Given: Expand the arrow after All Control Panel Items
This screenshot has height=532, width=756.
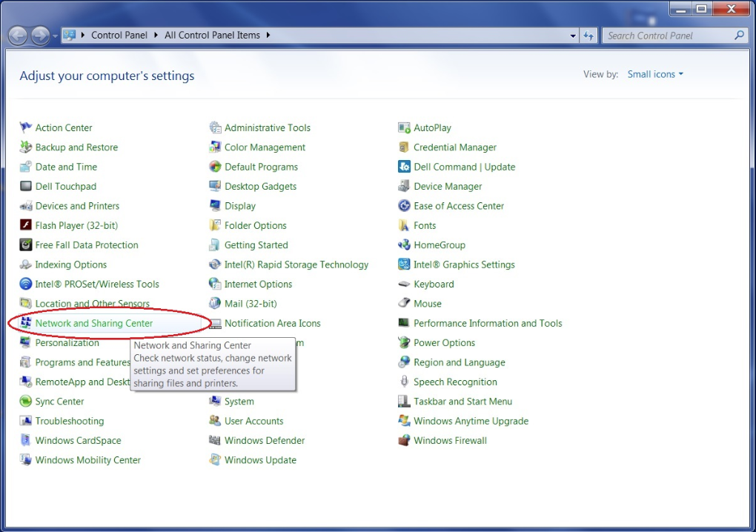Looking at the screenshot, I should (268, 35).
